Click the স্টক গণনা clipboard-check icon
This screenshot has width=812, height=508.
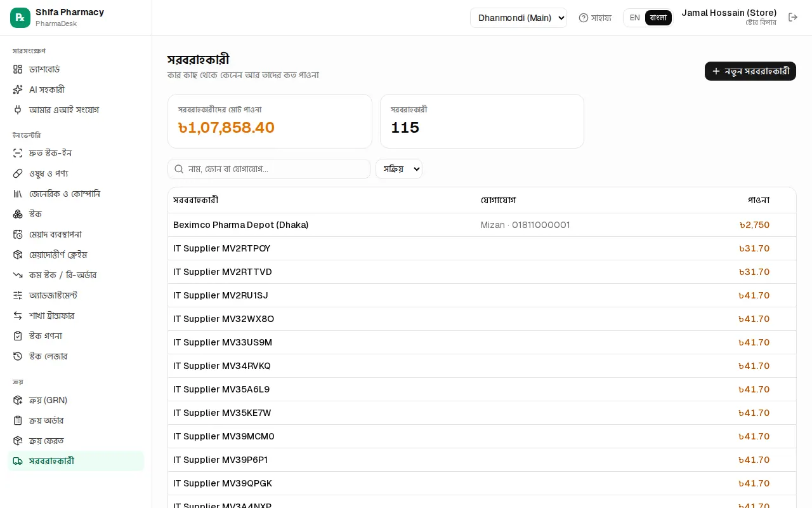tap(18, 336)
